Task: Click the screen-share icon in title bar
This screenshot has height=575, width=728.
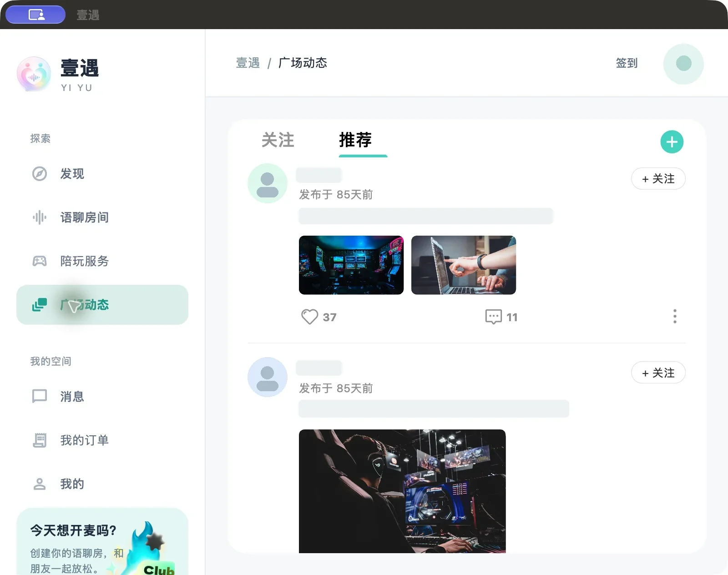Action: (35, 15)
